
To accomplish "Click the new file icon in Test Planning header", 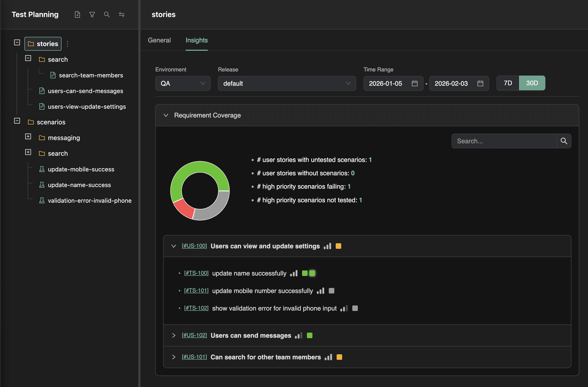I will tap(77, 15).
